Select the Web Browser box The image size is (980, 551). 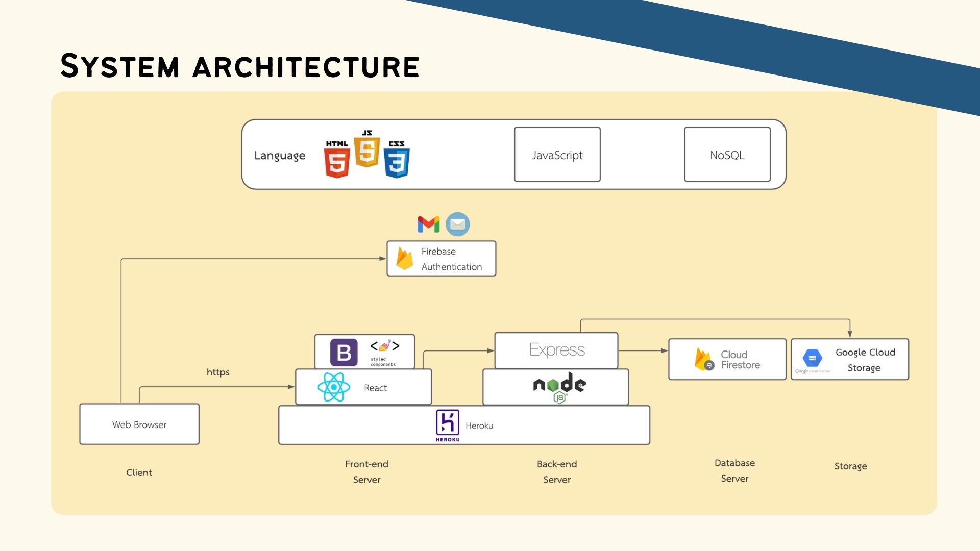[139, 424]
